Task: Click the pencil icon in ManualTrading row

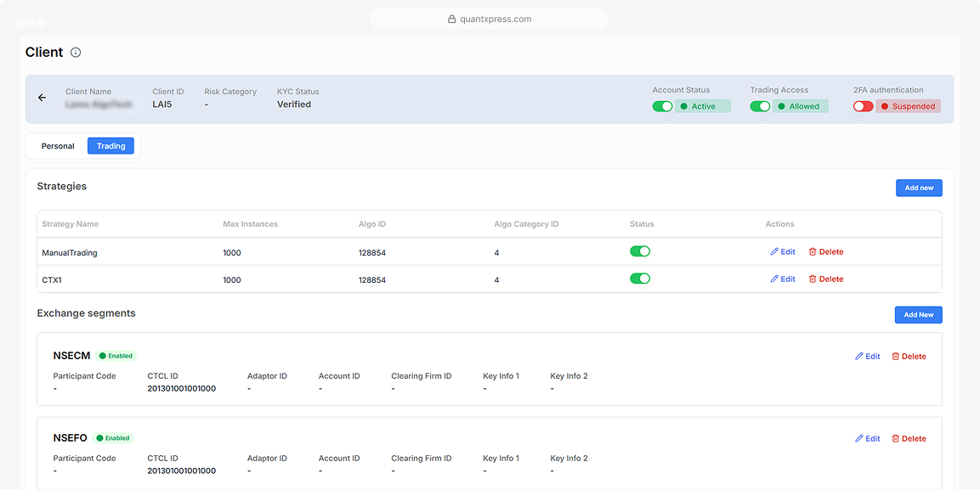Action: pos(774,251)
